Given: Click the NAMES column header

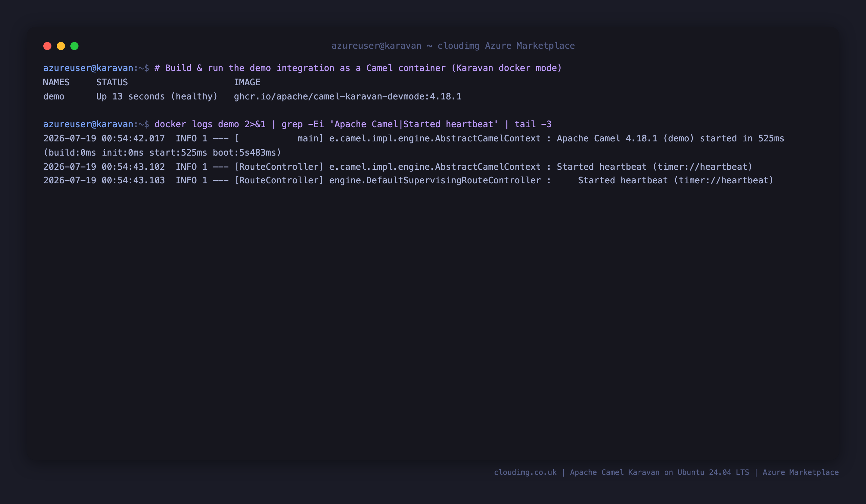Looking at the screenshot, I should (56, 82).
